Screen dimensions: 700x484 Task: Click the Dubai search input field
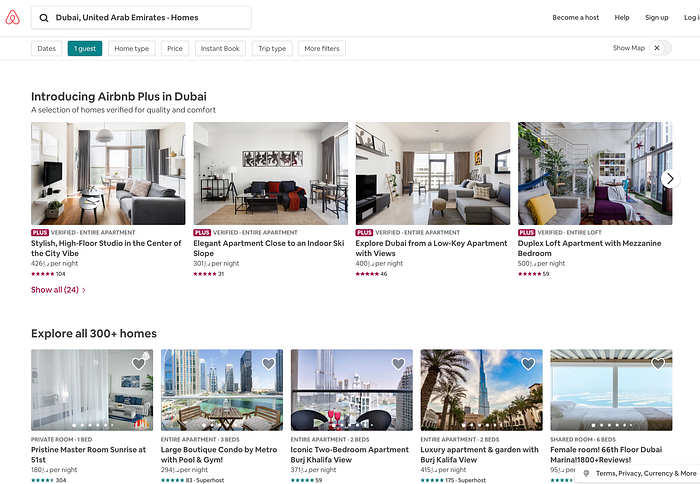(x=141, y=17)
